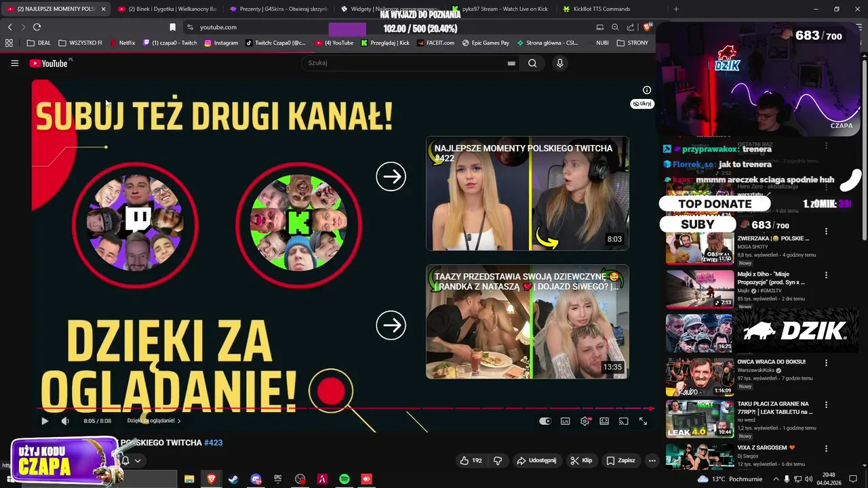Open player settings gear

(x=585, y=421)
